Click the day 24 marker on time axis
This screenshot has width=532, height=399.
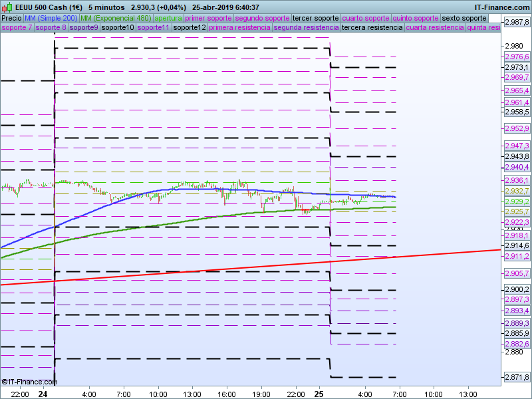tap(43, 394)
